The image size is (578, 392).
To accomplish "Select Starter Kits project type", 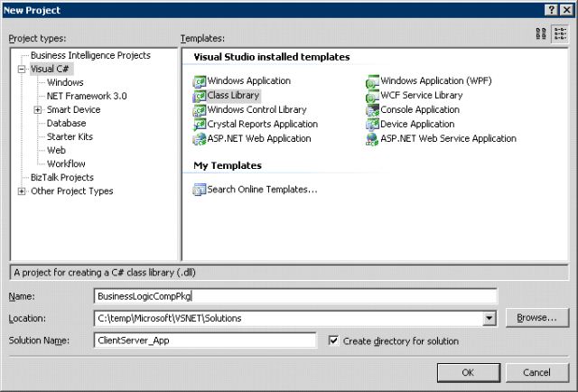I will click(70, 137).
